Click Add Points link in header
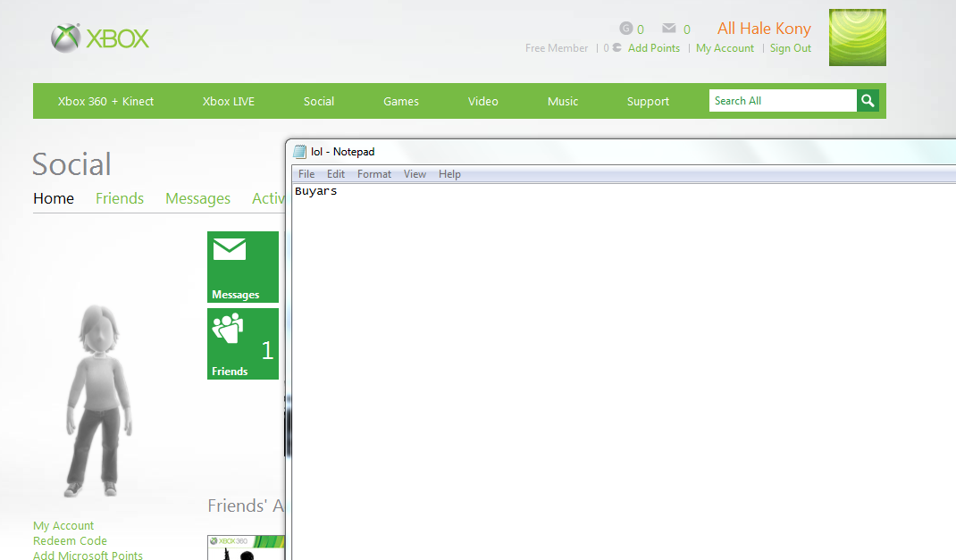 click(654, 48)
